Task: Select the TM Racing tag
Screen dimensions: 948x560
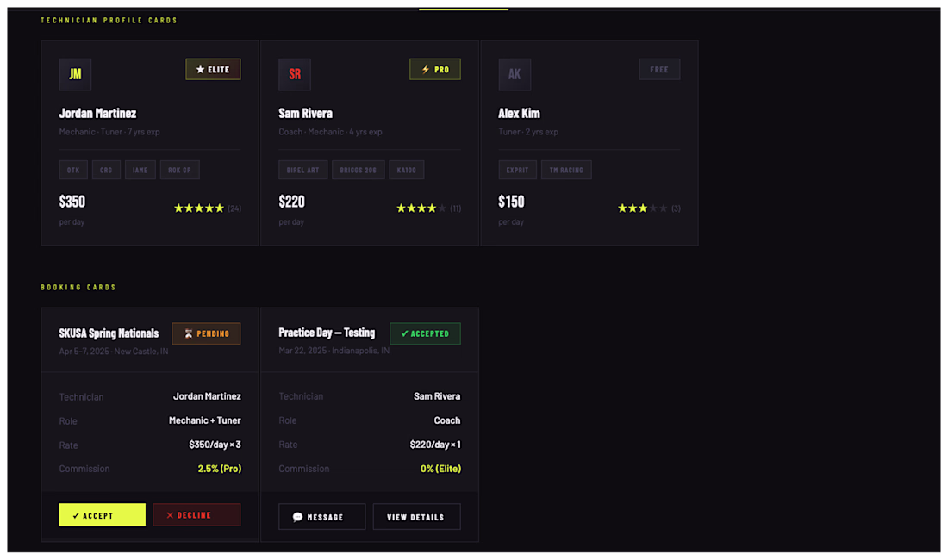Action: [566, 170]
